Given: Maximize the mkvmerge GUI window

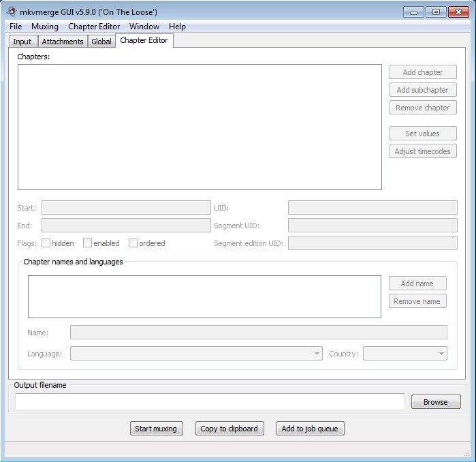Looking at the screenshot, I should [436, 12].
